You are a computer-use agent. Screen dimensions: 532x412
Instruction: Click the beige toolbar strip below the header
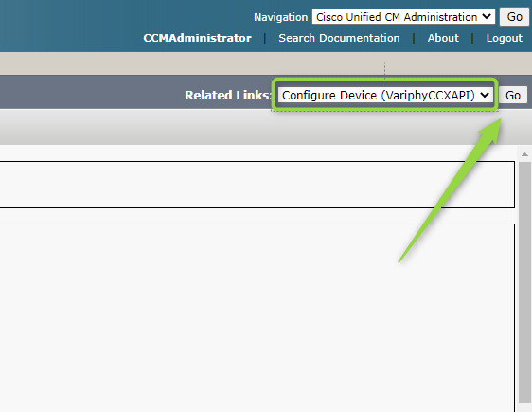tap(190, 63)
